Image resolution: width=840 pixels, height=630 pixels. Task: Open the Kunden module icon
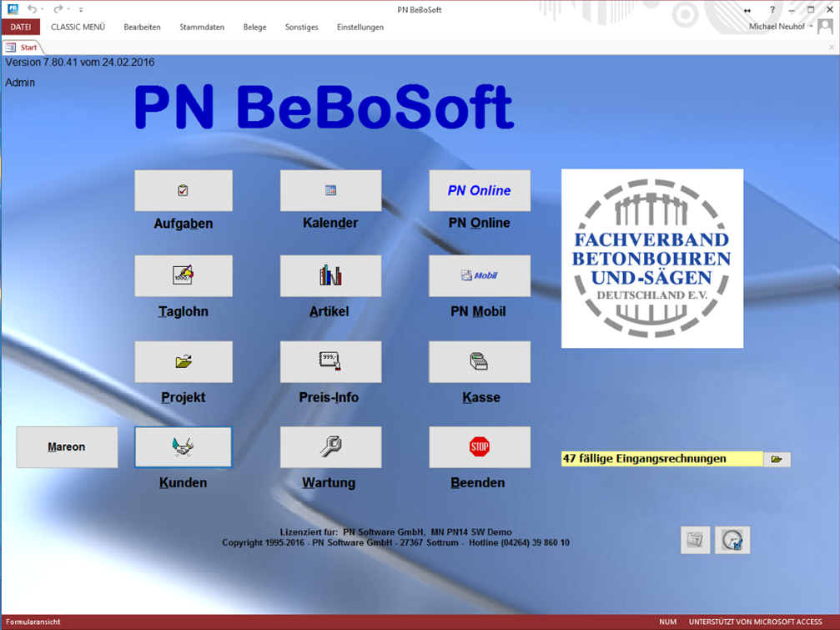pyautogui.click(x=183, y=446)
